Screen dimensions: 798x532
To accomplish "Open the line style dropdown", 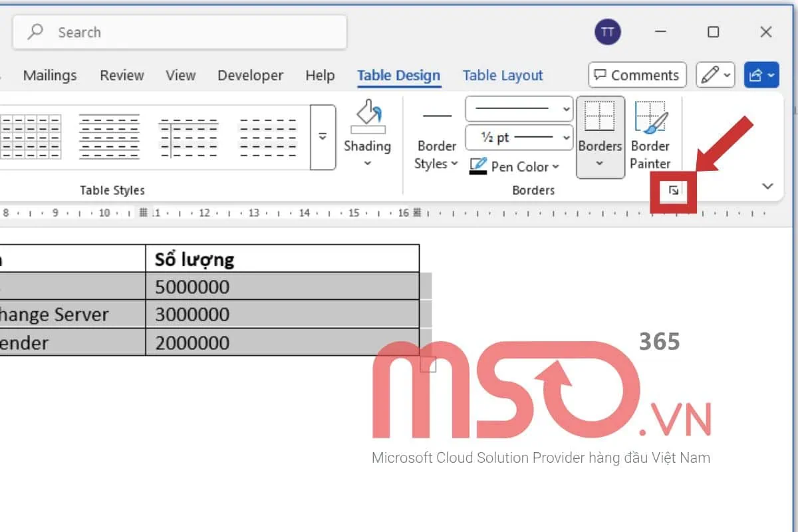I will (519, 108).
